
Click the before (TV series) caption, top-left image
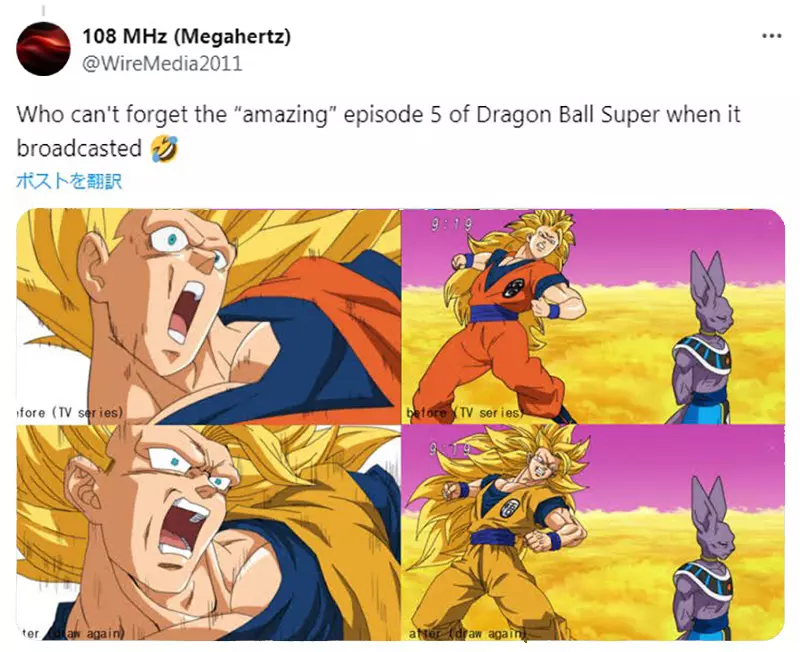[x=70, y=412]
